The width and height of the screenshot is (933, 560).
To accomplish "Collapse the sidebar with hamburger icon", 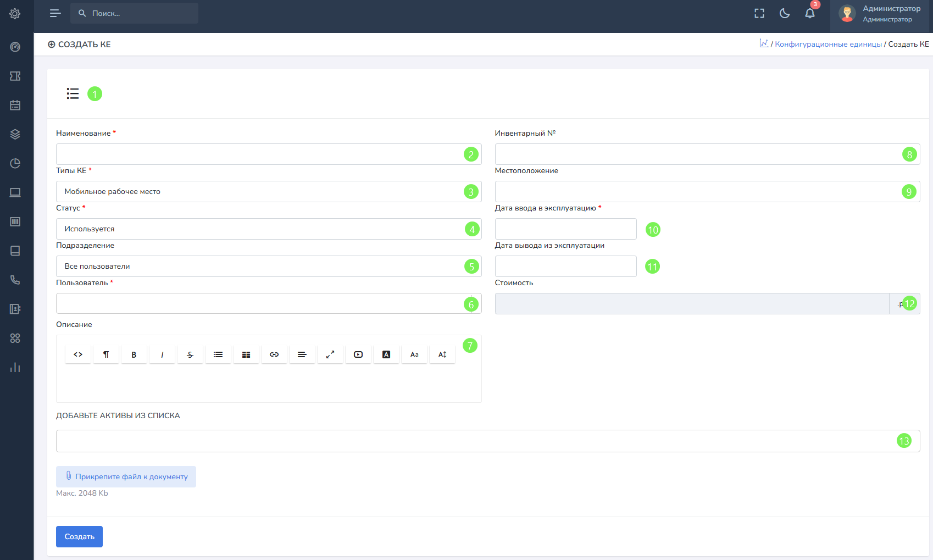I will pos(55,13).
